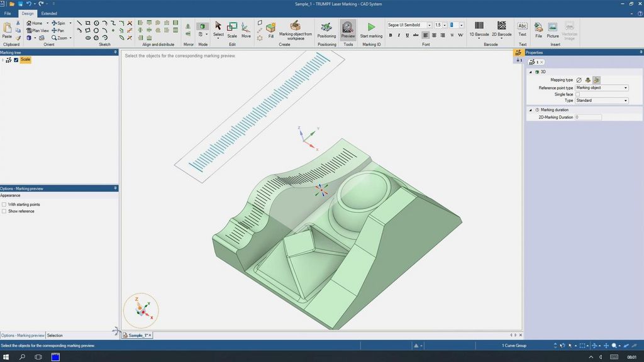Open the Segoe UI Semibold font dropdown

[431, 25]
